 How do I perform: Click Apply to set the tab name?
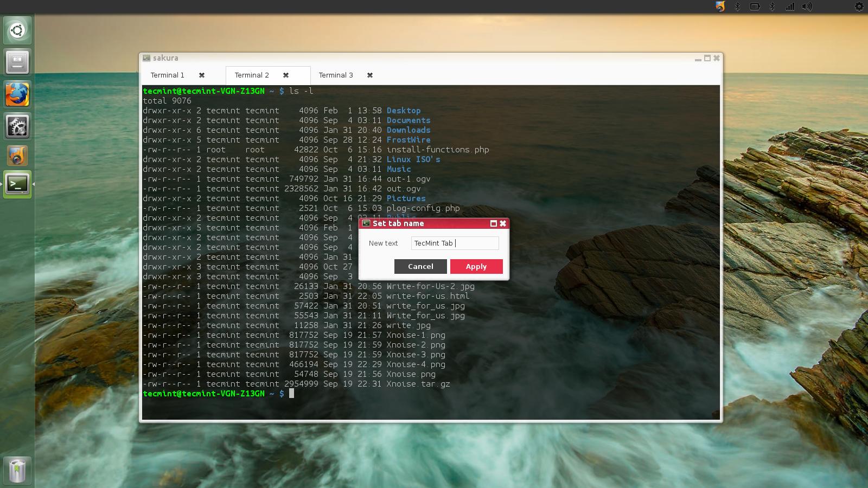(476, 266)
